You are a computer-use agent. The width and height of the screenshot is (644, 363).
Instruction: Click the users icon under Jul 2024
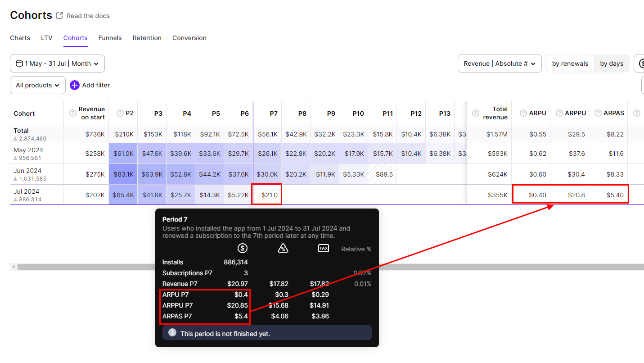coord(16,200)
